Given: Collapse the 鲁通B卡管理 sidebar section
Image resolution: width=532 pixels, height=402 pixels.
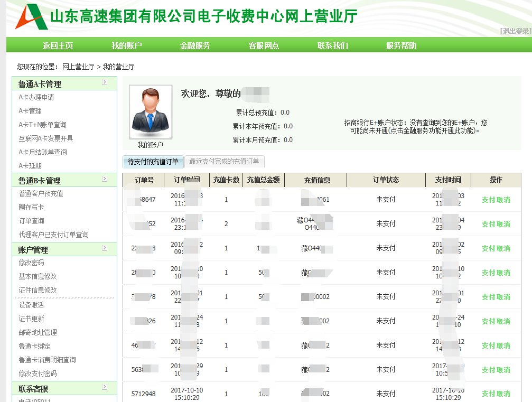Looking at the screenshot, I should point(105,179).
